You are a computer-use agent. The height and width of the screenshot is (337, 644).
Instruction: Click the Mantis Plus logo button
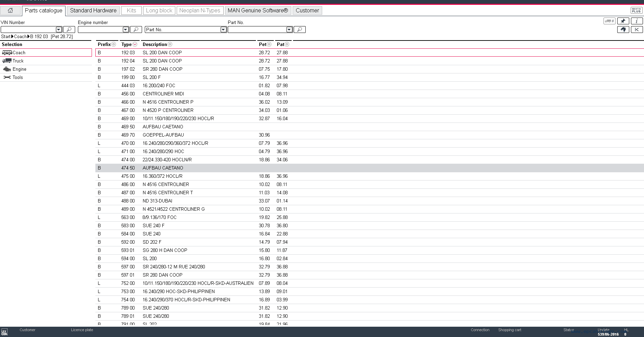pyautogui.click(x=636, y=10)
